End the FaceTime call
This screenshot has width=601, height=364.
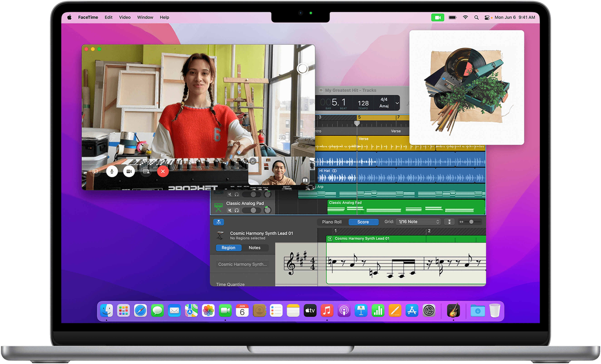[163, 171]
